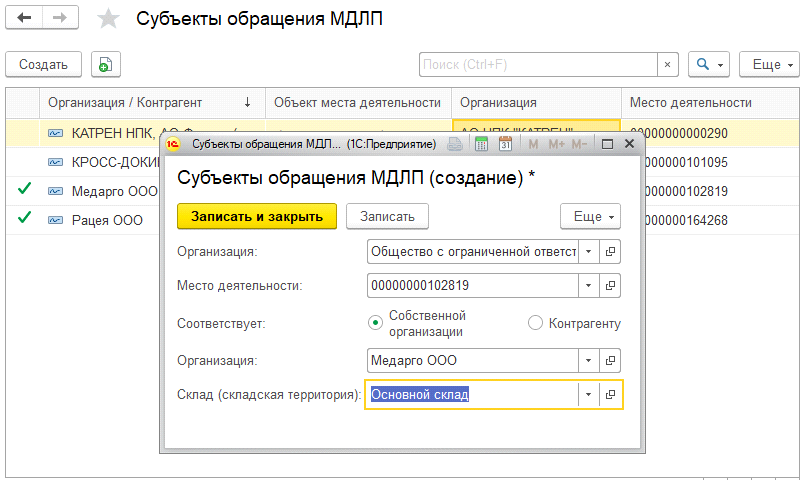The height and width of the screenshot is (480, 806).
Task: Select Собственной организации radio button
Action: pyautogui.click(x=375, y=323)
